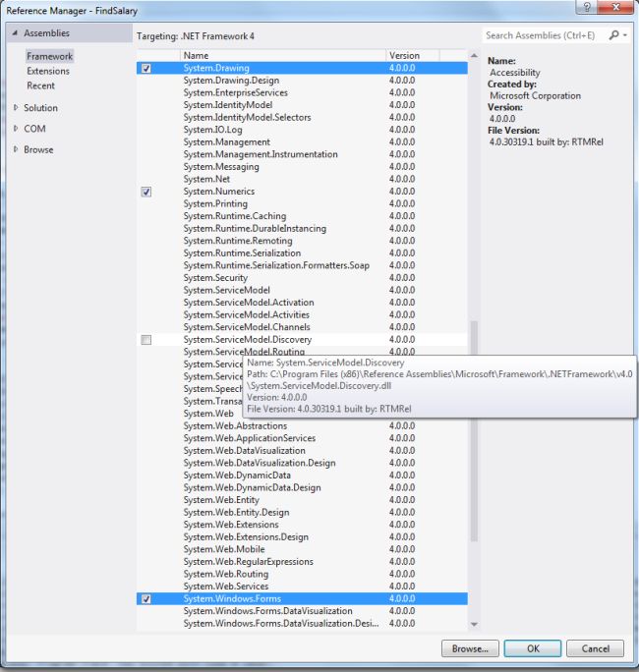This screenshot has height=672, width=639.
Task: Click the Cancel button
Action: [x=596, y=648]
